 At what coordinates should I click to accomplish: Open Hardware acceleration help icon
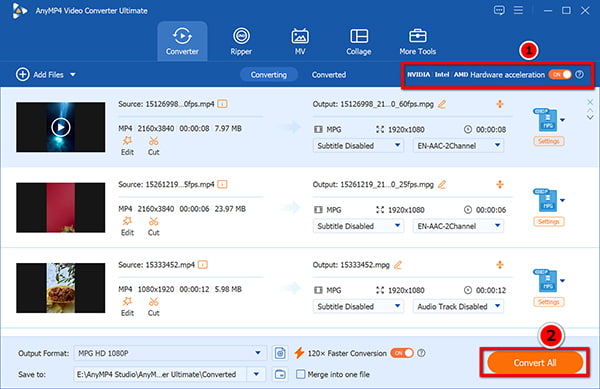[580, 74]
